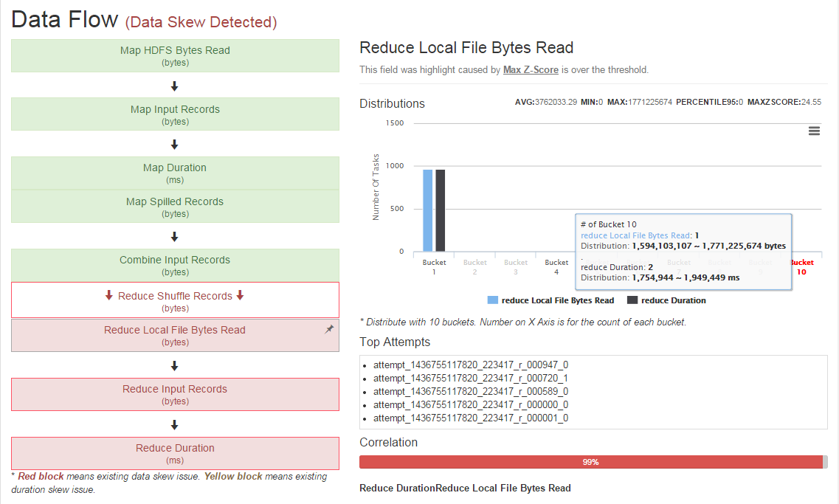The image size is (839, 504).
Task: Select the Reduce Input Records block
Action: tap(175, 394)
